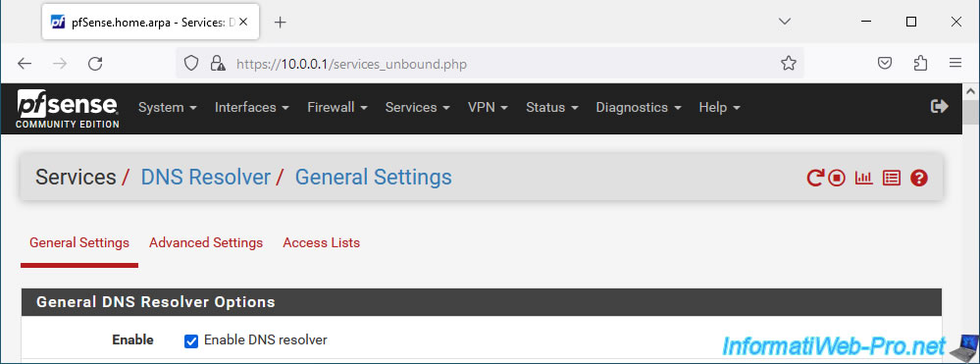Select the pfSense.home.arpa browser tab

tap(149, 23)
